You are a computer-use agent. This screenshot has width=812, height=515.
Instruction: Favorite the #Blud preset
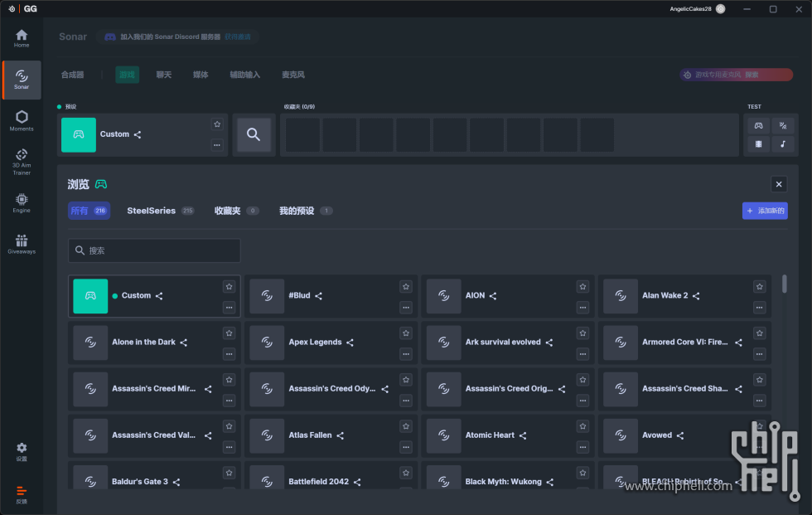tap(406, 286)
